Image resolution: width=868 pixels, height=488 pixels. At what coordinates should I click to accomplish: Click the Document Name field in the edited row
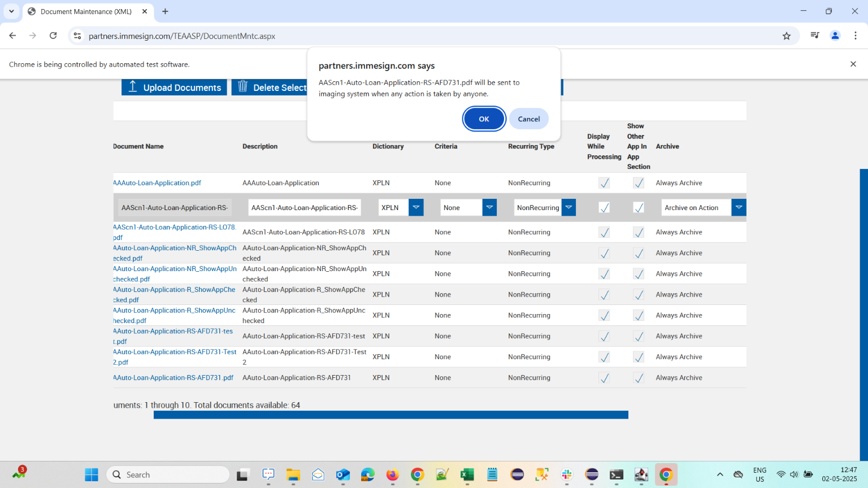point(175,207)
